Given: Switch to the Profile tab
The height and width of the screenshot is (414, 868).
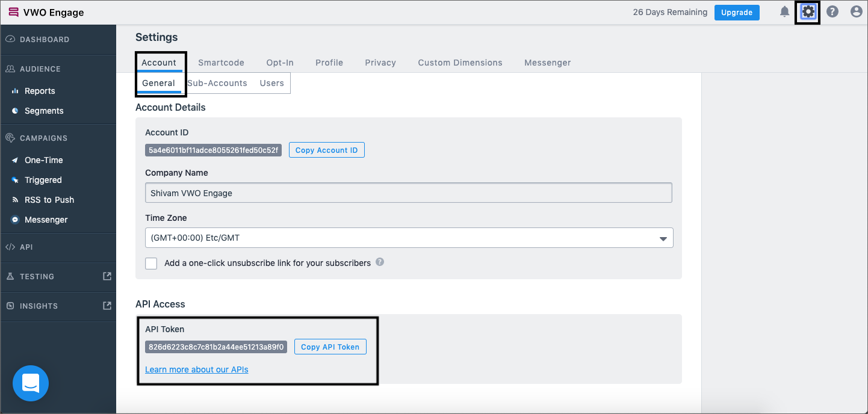Looking at the screenshot, I should [x=329, y=63].
